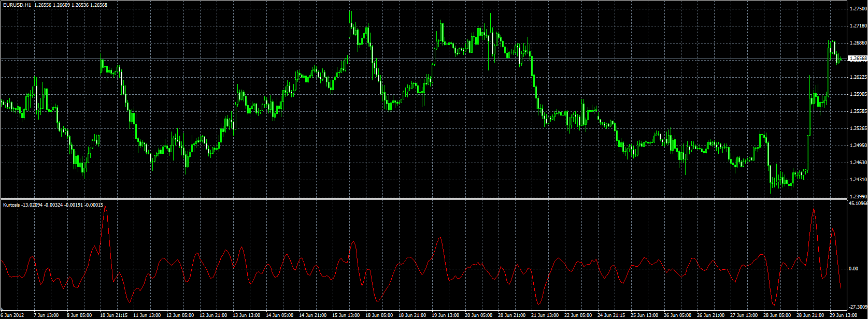This screenshot has height=319, width=868.
Task: Click the 20 Jun 21:00 time label
Action: pyautogui.click(x=511, y=315)
